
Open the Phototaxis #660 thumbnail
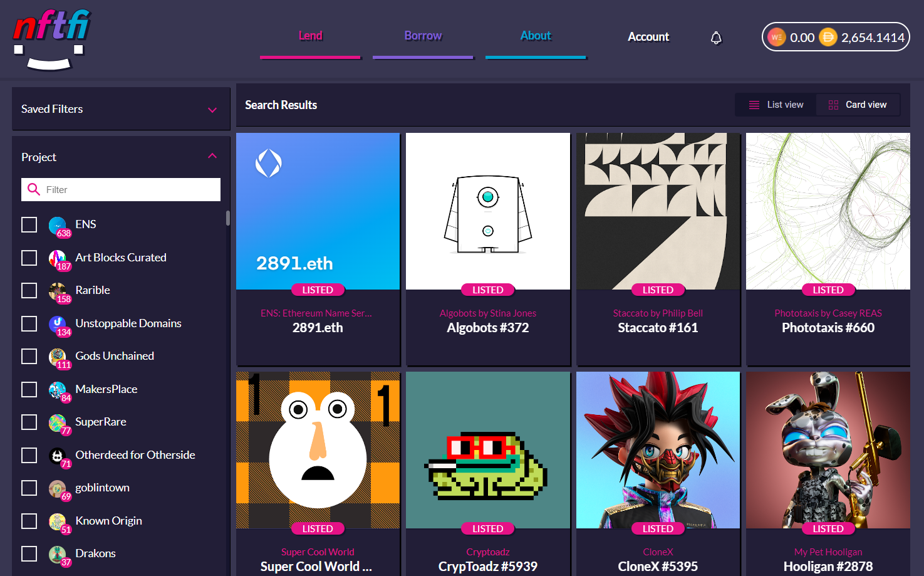828,211
